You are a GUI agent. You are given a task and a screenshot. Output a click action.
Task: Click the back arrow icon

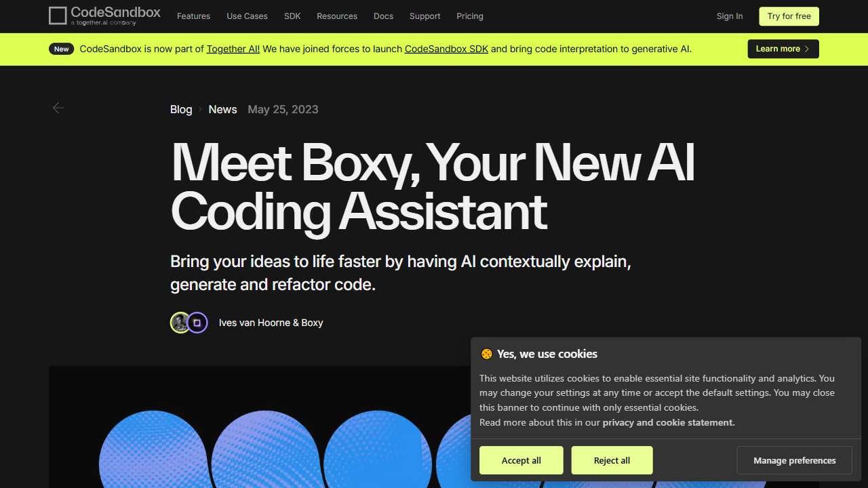[x=58, y=108]
